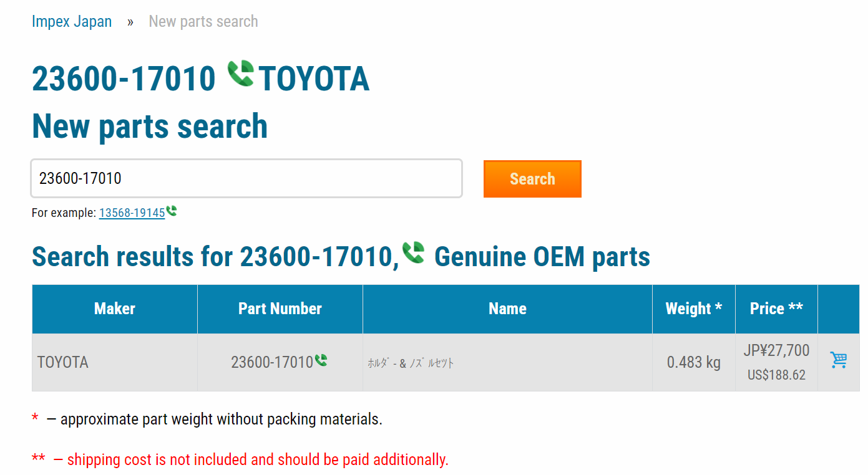Click the Maker column header
The width and height of the screenshot is (868, 475).
point(115,309)
